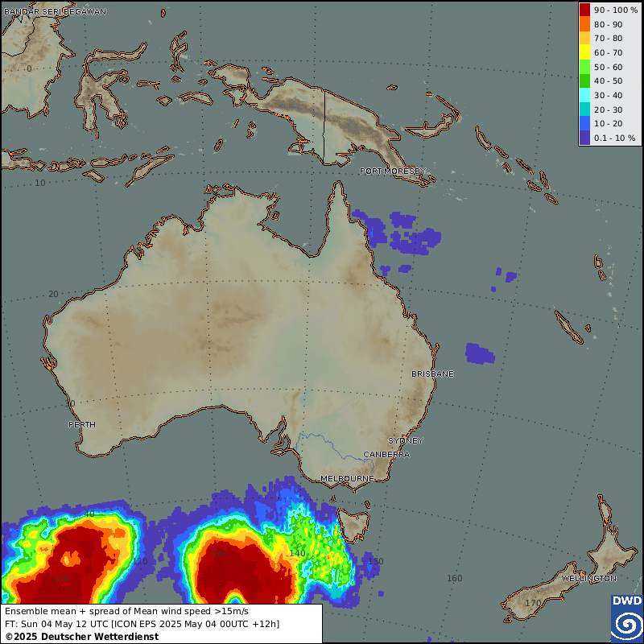644x644 pixels.
Task: Click the purple wind patch east of Brisbane
Action: point(480,353)
